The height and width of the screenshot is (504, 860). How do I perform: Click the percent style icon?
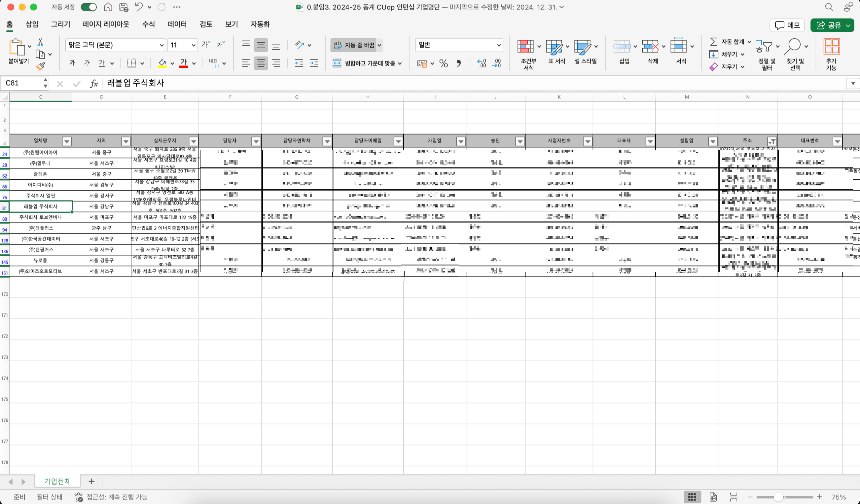click(x=443, y=63)
